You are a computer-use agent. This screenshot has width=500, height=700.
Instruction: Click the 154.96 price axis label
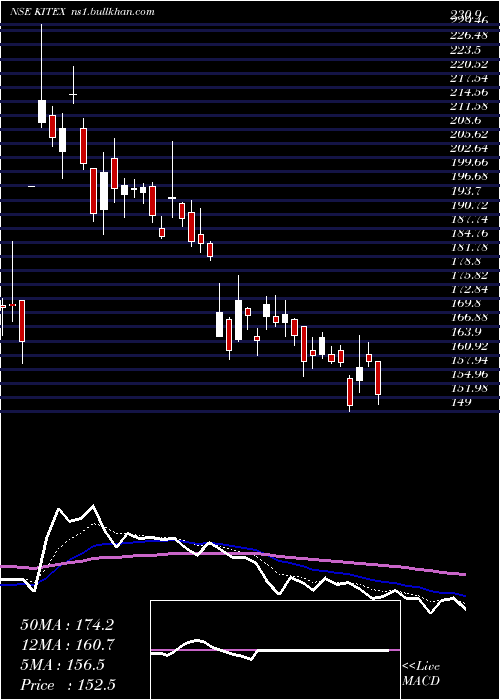click(467, 374)
